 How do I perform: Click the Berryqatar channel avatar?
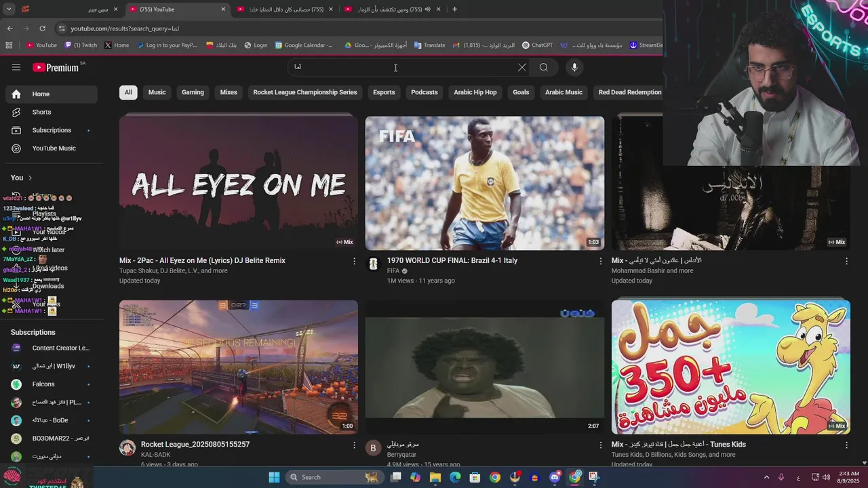373,447
